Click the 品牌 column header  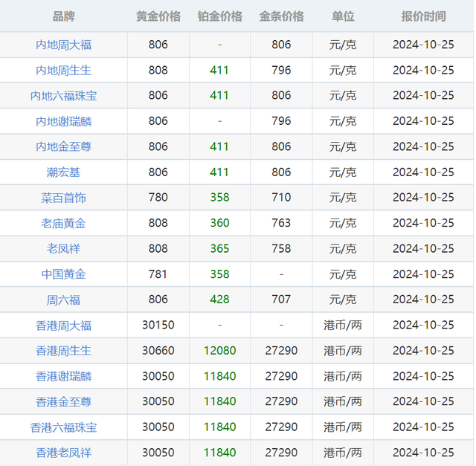[63, 16]
